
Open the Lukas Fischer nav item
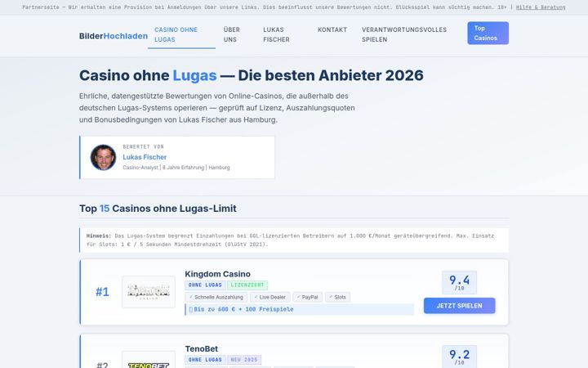point(276,34)
